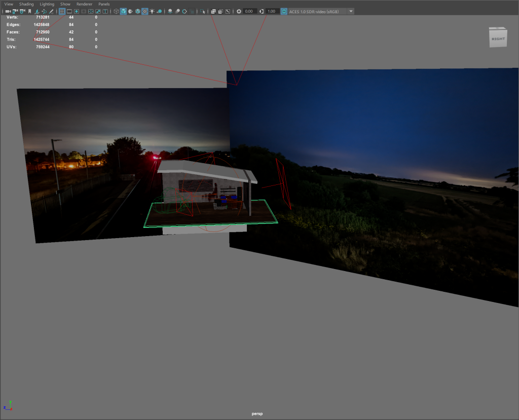The image size is (519, 420).
Task: Toggle the Textured display checker icon
Action: (145, 11)
